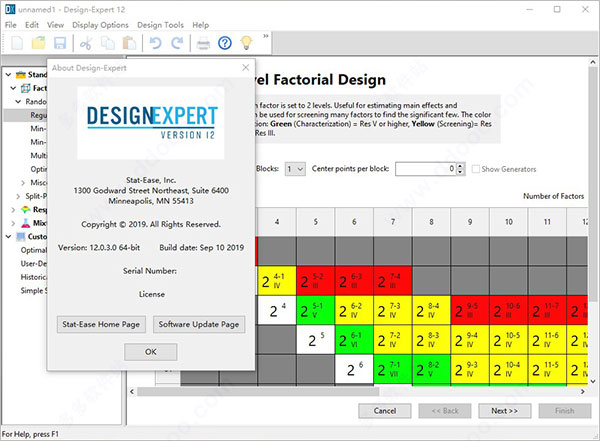Open the View menu
Image resolution: width=600 pixels, height=441 pixels.
[x=55, y=25]
